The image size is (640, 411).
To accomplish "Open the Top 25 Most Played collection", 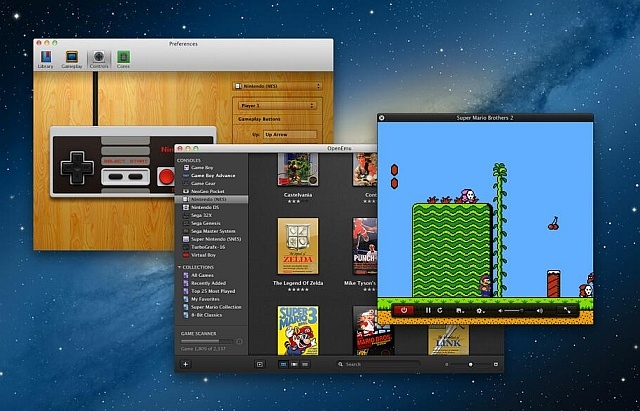I will tap(211, 291).
